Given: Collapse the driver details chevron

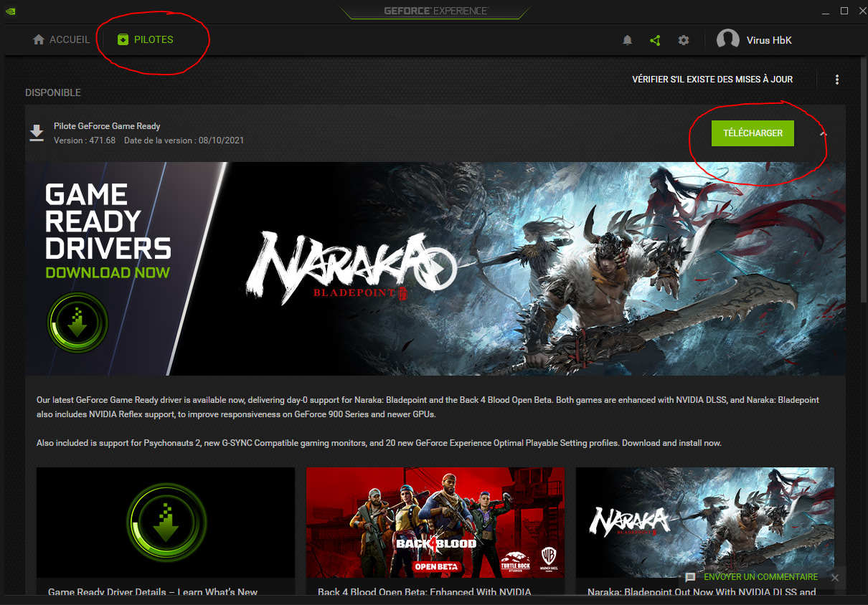Looking at the screenshot, I should point(824,133).
